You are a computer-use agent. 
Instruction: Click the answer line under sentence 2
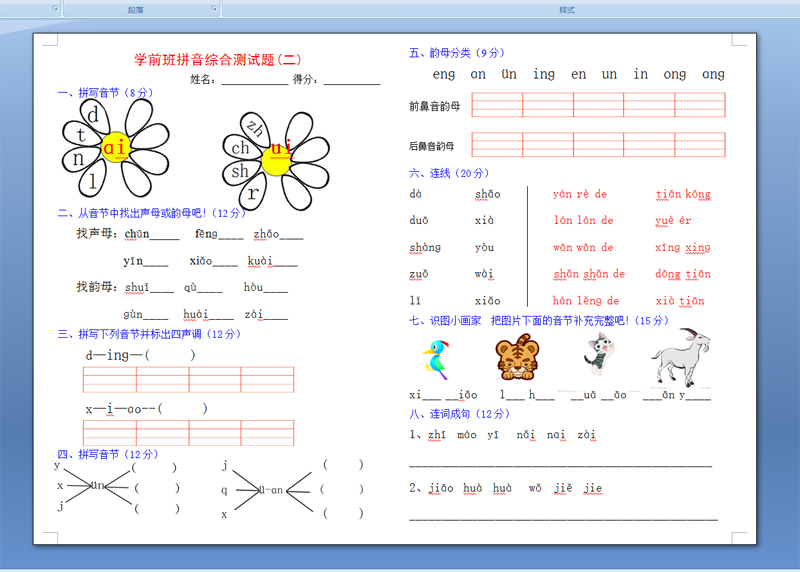pyautogui.click(x=563, y=519)
